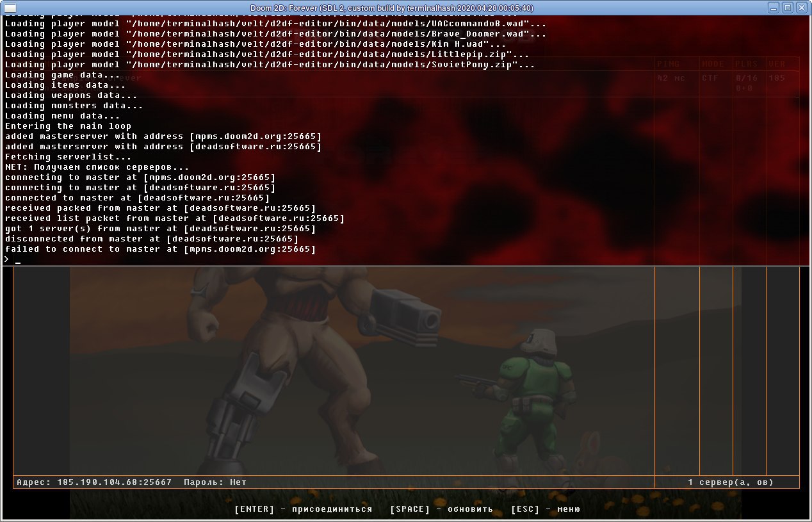The width and height of the screenshot is (812, 522).
Task: Click the PLRS column header
Action: (x=747, y=64)
